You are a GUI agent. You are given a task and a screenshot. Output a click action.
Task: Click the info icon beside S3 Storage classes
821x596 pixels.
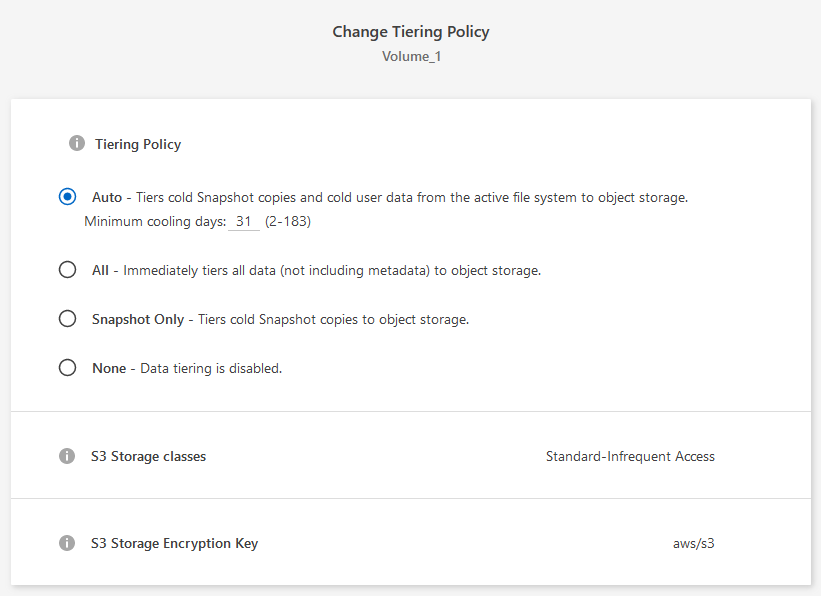[x=67, y=456]
